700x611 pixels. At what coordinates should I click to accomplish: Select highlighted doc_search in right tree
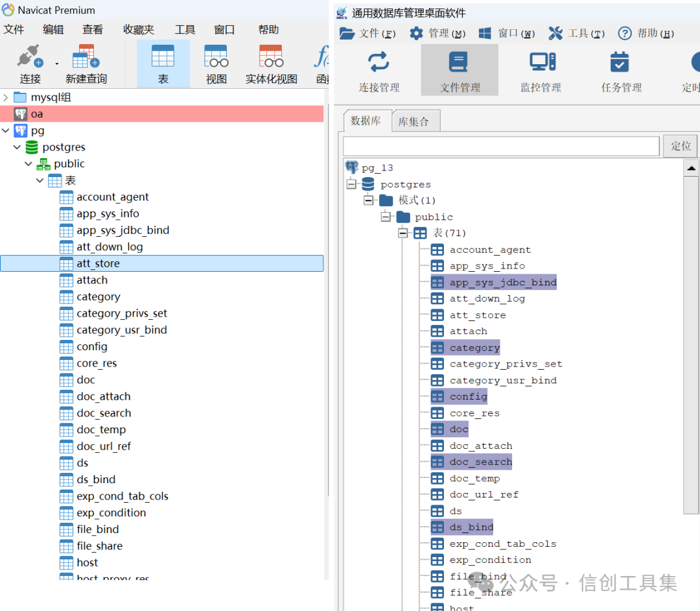click(x=471, y=462)
